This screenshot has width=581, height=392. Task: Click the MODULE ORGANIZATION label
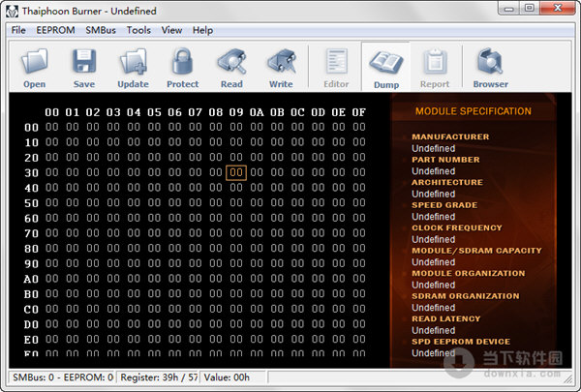tap(469, 273)
